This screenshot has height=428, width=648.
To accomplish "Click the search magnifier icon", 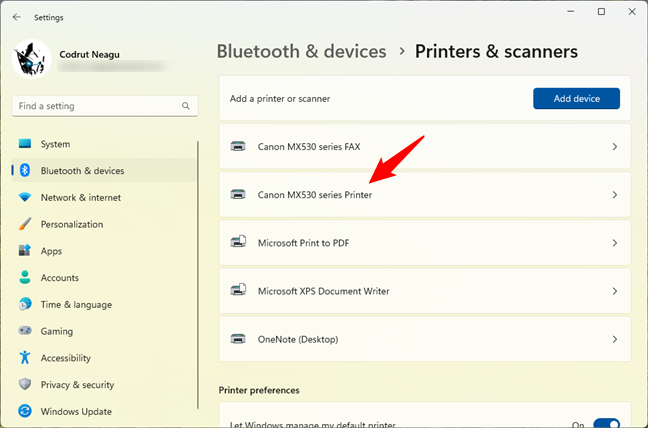I will click(186, 106).
